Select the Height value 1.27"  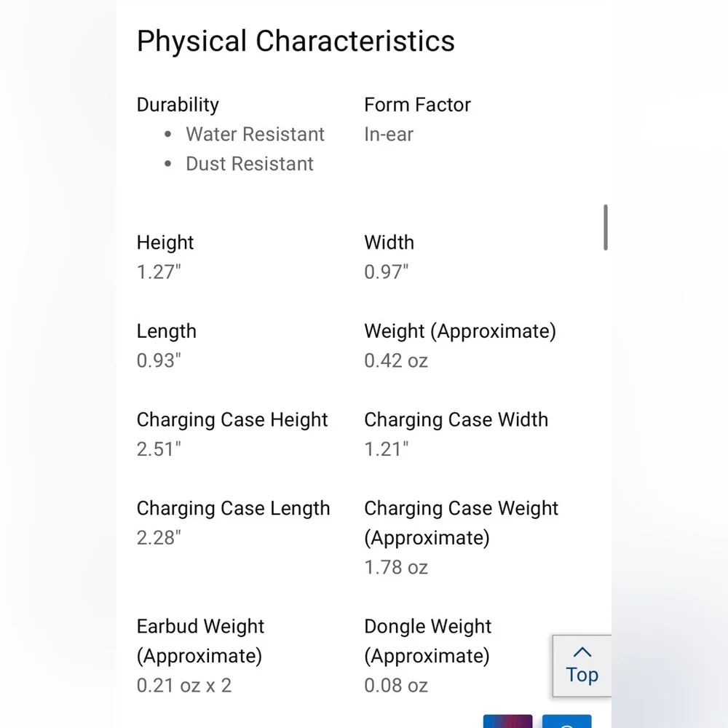[159, 272]
